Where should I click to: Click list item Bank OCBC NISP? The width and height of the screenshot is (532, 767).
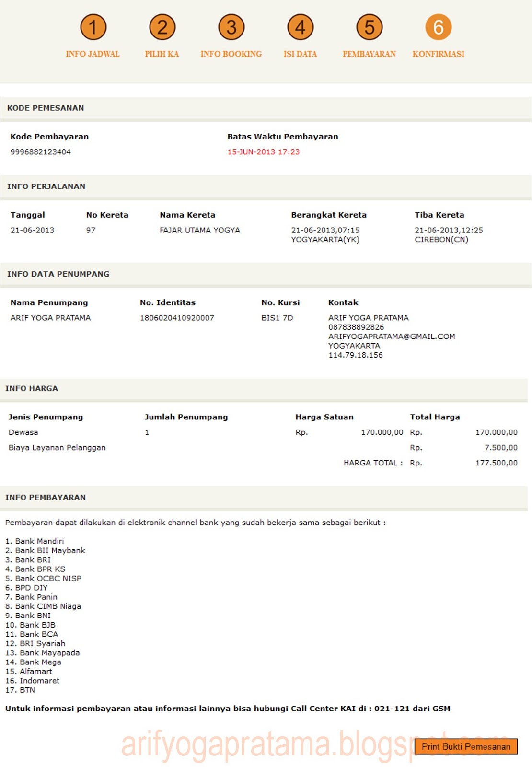pyautogui.click(x=48, y=579)
